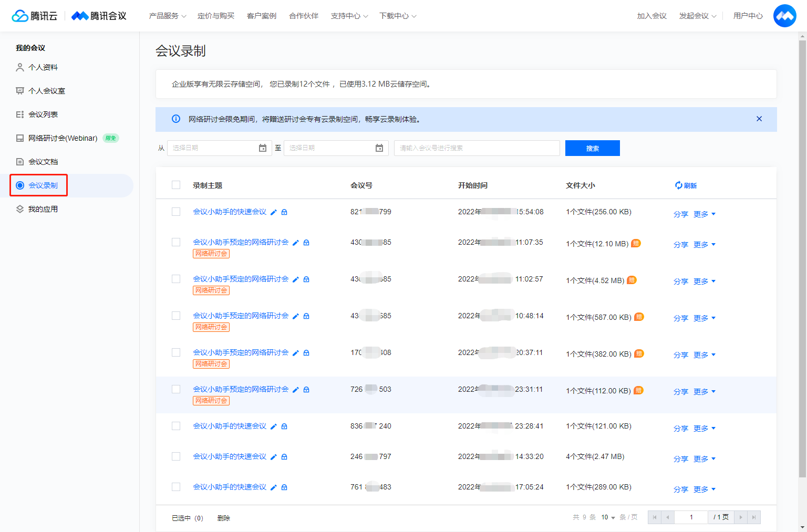
Task: Open 个人资料 in sidebar
Action: coord(37,67)
